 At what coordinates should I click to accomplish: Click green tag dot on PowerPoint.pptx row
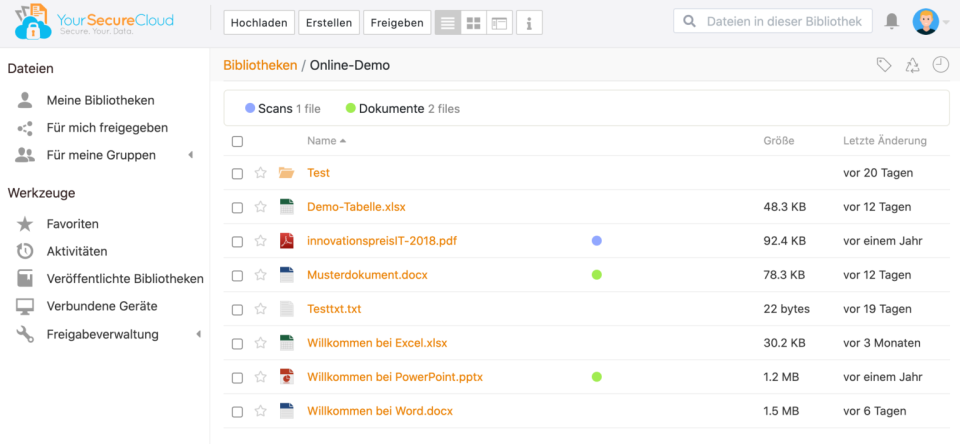[x=597, y=377]
